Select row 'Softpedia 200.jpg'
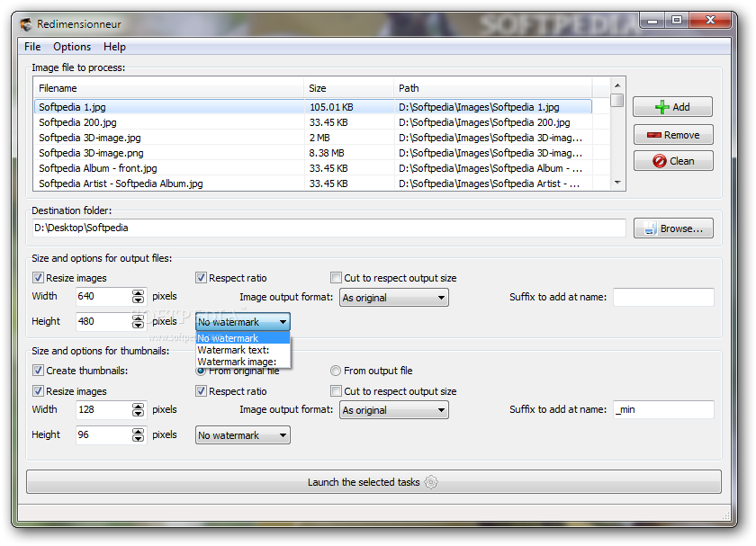756x546 pixels. 313,122
